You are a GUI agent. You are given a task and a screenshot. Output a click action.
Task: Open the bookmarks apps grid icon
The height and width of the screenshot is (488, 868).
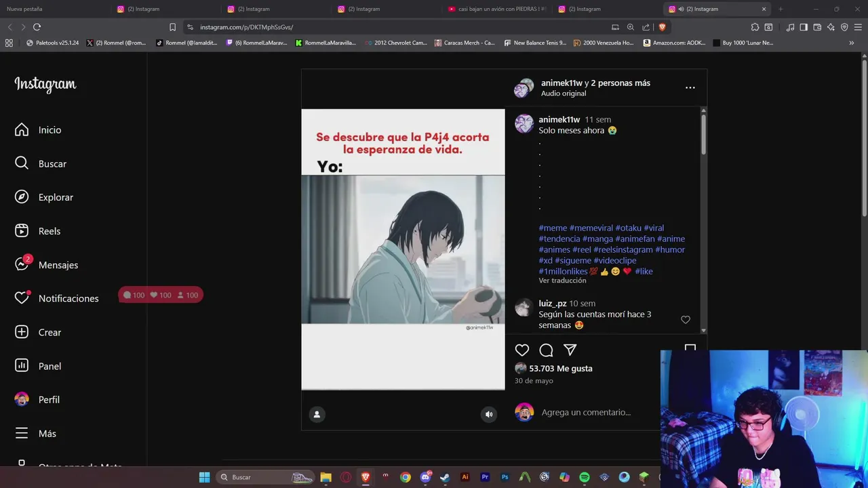[x=9, y=43]
